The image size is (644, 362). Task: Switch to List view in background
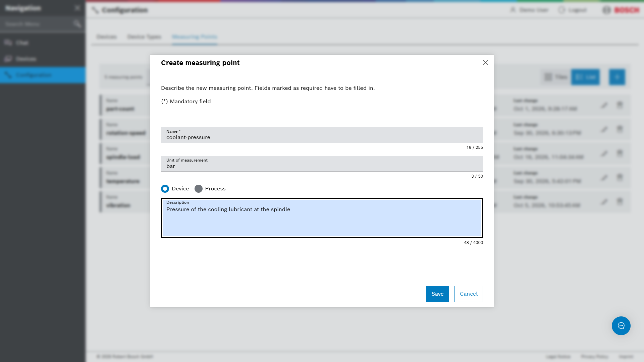pyautogui.click(x=585, y=77)
